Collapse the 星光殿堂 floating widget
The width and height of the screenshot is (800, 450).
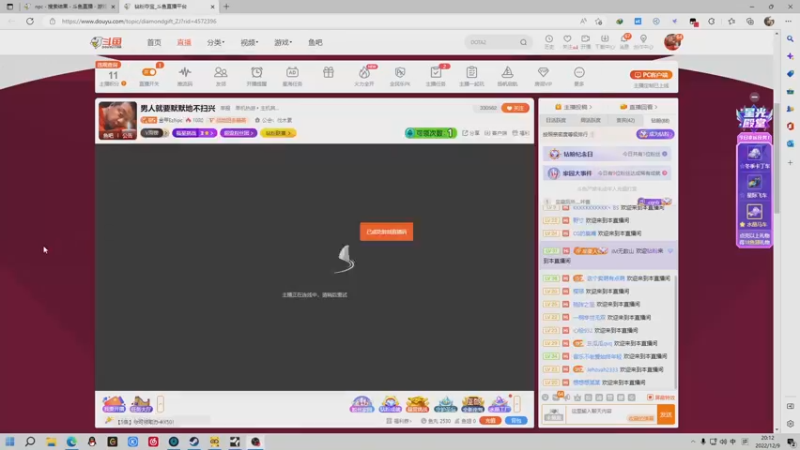pos(755,97)
